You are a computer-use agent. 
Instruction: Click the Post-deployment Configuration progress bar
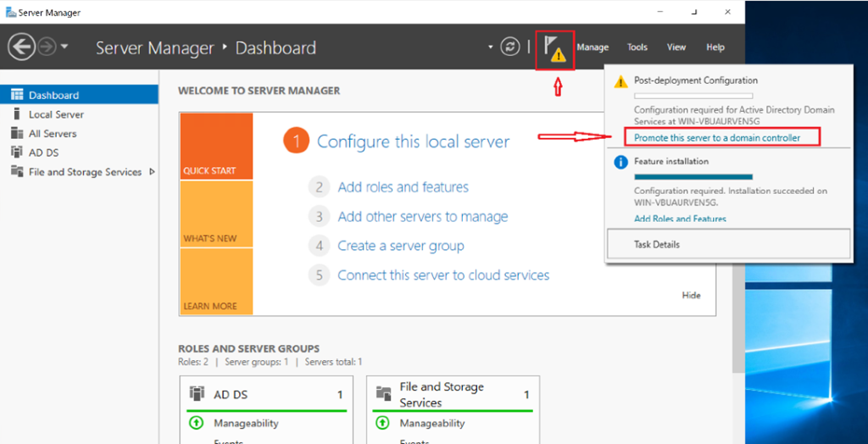[693, 96]
